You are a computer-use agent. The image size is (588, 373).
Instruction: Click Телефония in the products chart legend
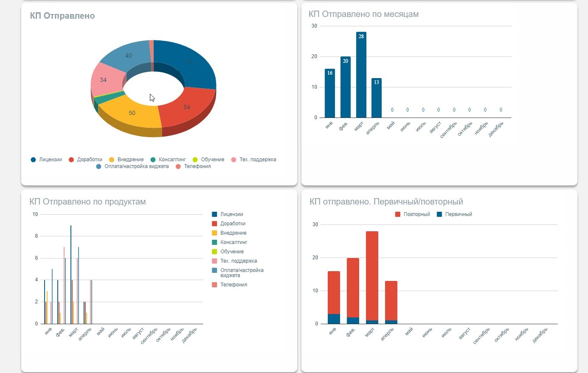coord(230,285)
